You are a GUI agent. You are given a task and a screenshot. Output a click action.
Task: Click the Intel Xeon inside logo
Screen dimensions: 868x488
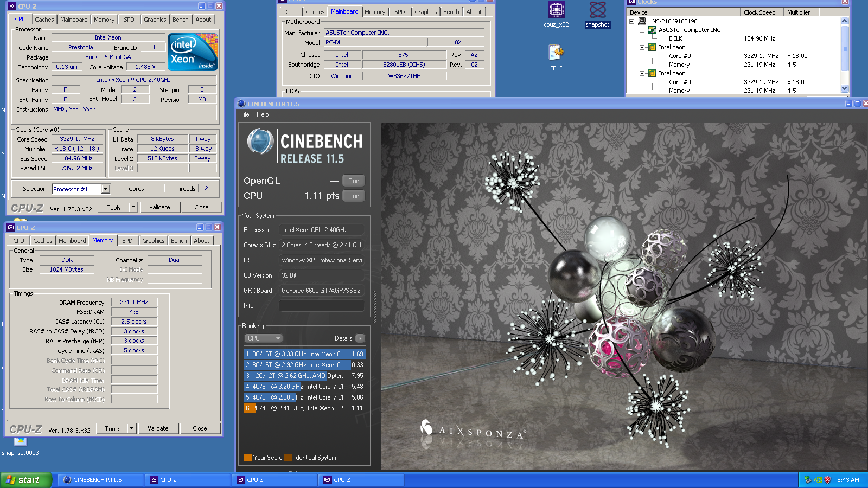[193, 52]
